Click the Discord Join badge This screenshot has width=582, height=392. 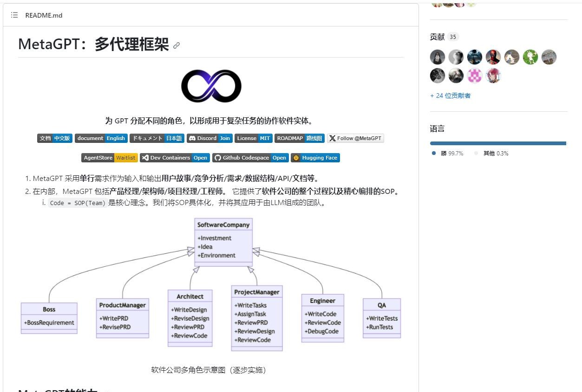(x=209, y=138)
